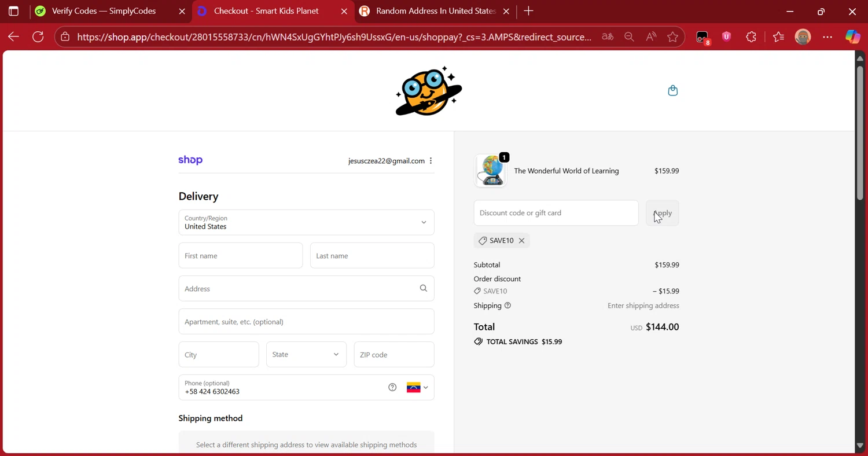This screenshot has width=868, height=456.
Task: Go back with the browser back arrow
Action: tap(13, 37)
